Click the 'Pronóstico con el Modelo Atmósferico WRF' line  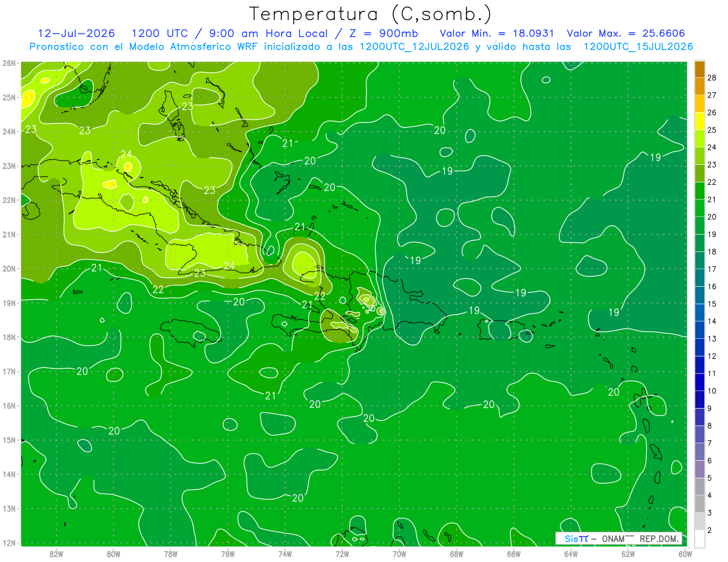click(x=362, y=47)
